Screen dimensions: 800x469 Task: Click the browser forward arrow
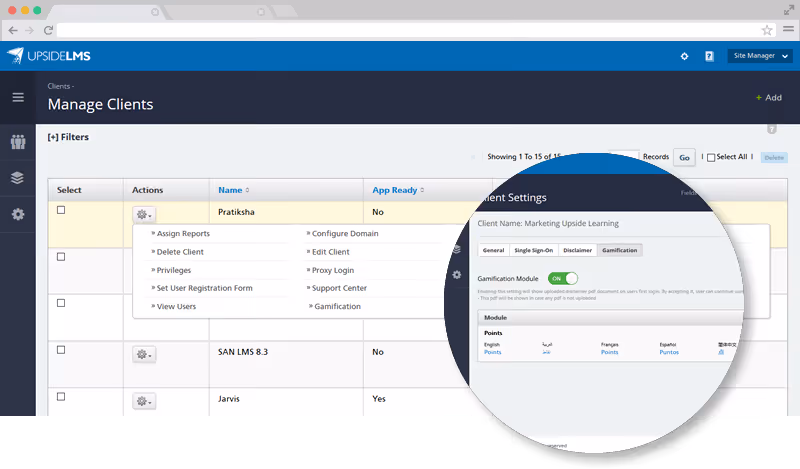coord(30,30)
